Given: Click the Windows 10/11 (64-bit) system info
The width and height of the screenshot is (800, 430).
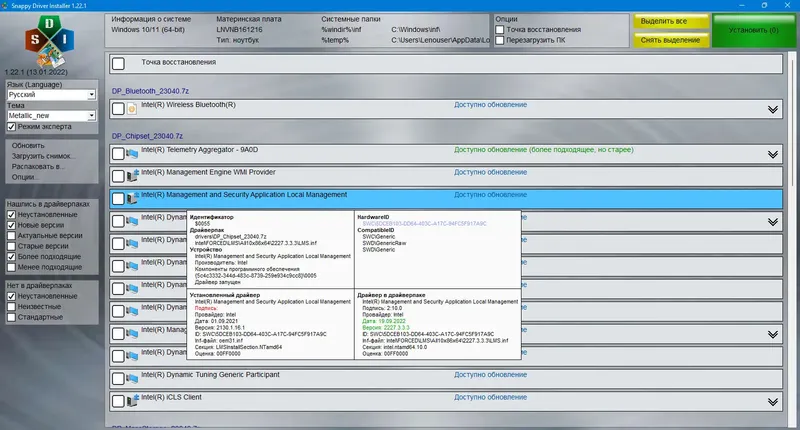Looking at the screenshot, I should 148,30.
